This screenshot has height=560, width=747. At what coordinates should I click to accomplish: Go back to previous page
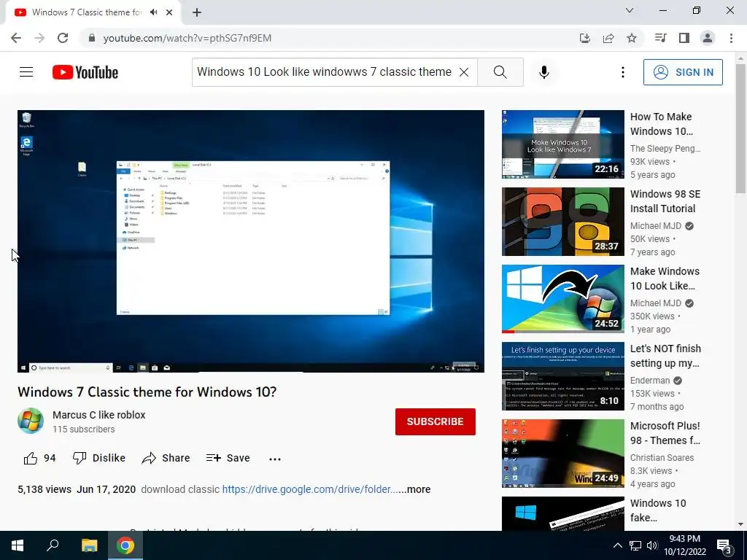[16, 38]
